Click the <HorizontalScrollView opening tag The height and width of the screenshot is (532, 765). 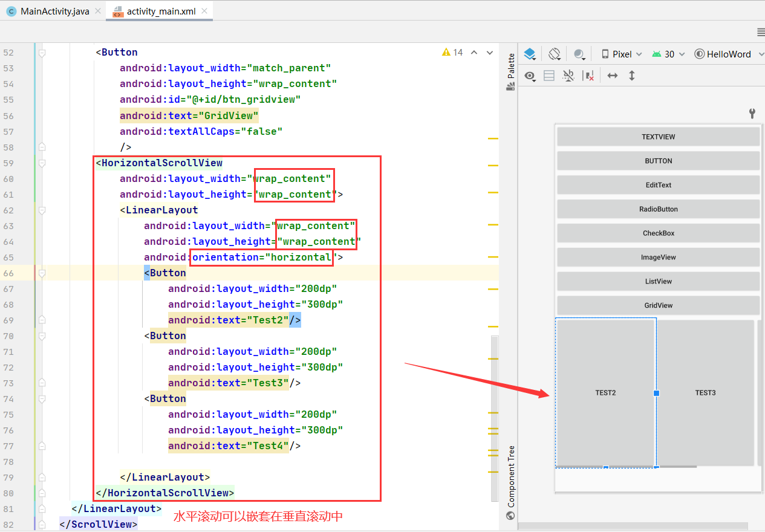coord(159,163)
